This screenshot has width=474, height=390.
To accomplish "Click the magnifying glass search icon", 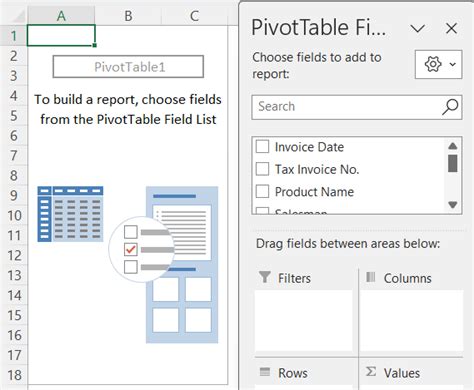I will (x=450, y=107).
